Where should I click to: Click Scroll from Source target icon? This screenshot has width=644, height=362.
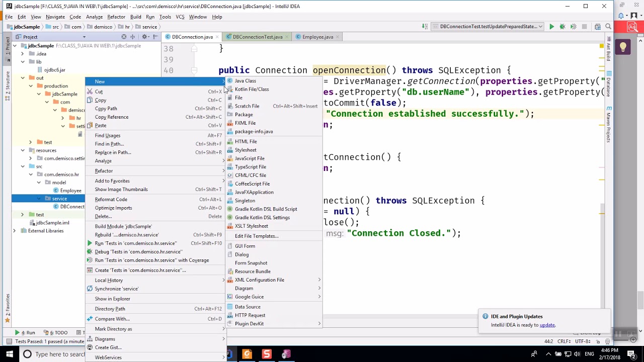124,37
